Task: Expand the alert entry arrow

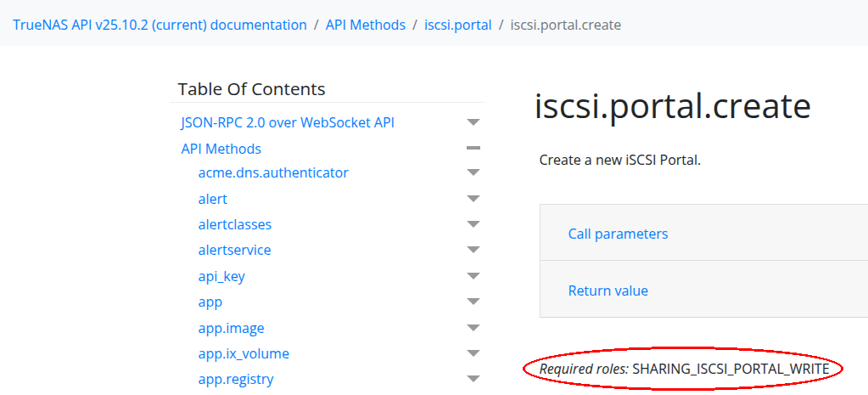Action: [x=473, y=199]
